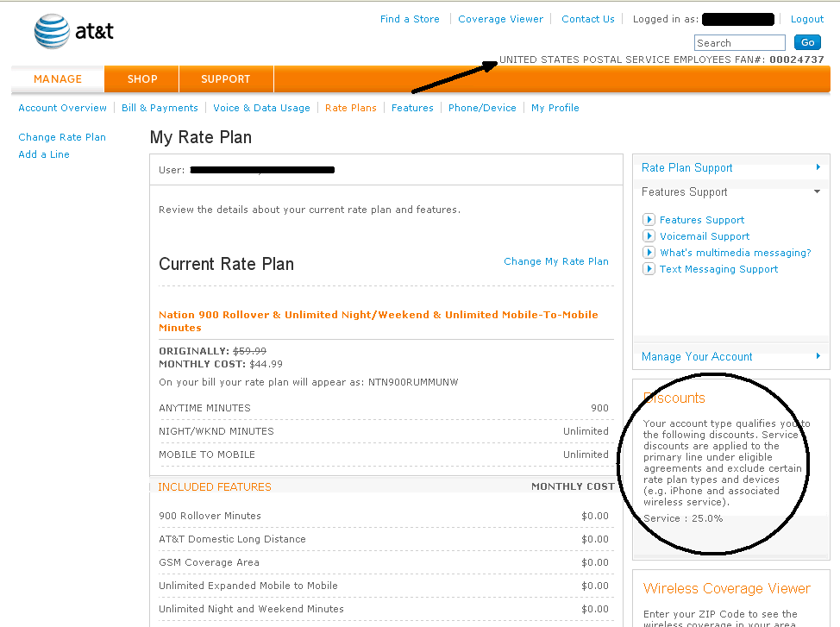The width and height of the screenshot is (840, 627).
Task: Click the MOBILE TO MOBILE row label
Action: click(207, 455)
